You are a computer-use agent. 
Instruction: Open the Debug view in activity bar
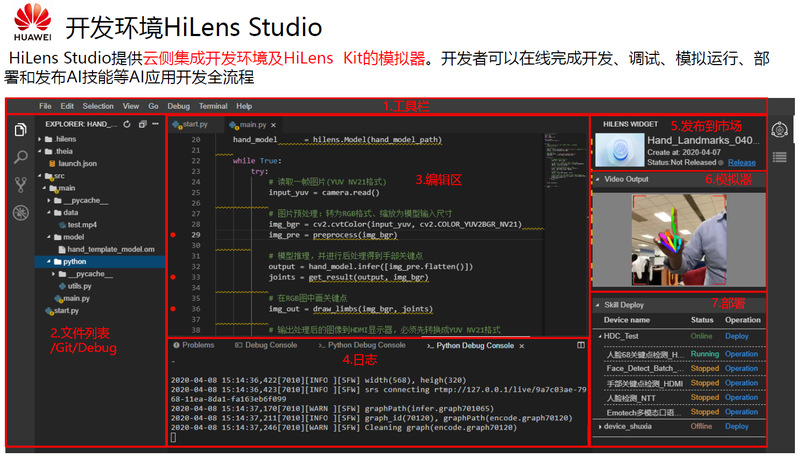coord(20,212)
